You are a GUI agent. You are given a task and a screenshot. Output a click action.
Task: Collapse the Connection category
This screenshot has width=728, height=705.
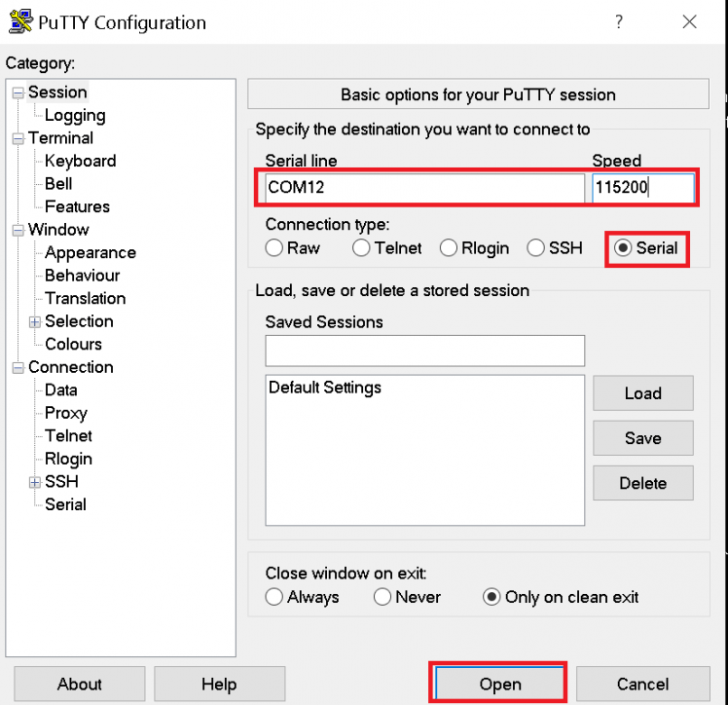coord(18,368)
